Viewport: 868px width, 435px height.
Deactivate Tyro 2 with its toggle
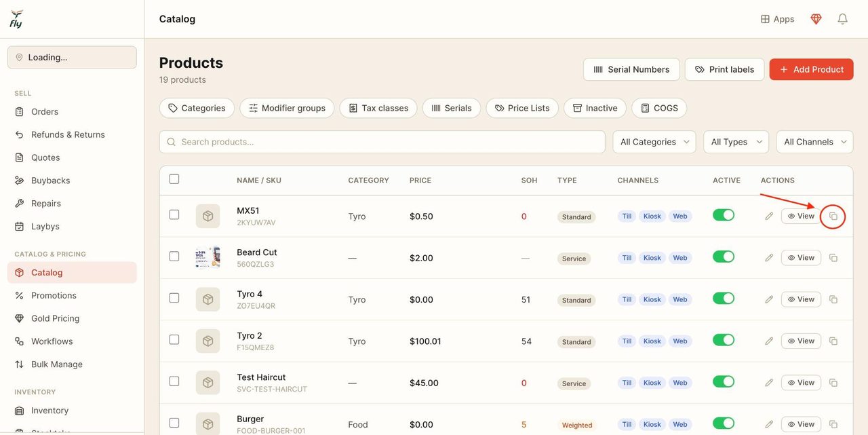point(724,340)
